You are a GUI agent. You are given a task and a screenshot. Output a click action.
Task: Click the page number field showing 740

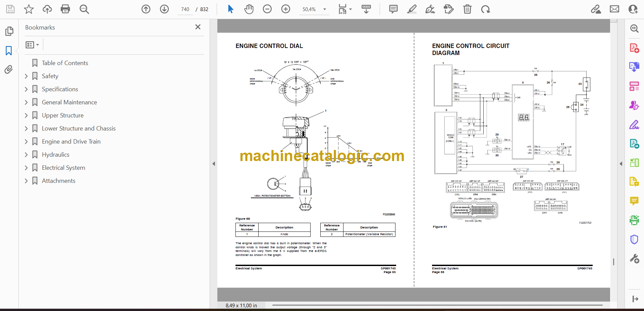pyautogui.click(x=185, y=9)
